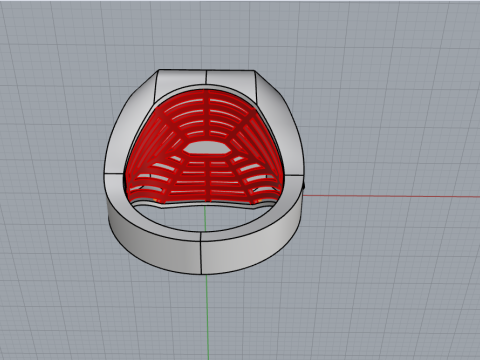Click the red X-axis line in viewport
The height and width of the screenshot is (360, 480).
(x=392, y=196)
